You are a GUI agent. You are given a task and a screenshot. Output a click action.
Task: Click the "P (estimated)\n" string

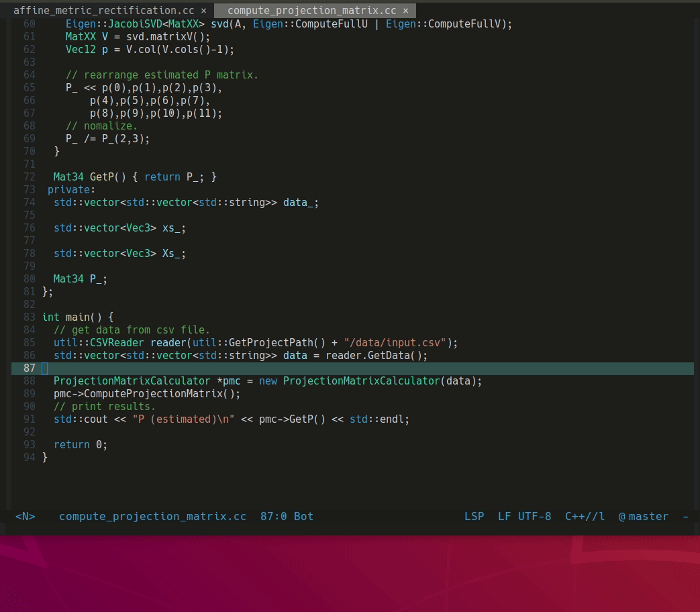[x=183, y=419]
